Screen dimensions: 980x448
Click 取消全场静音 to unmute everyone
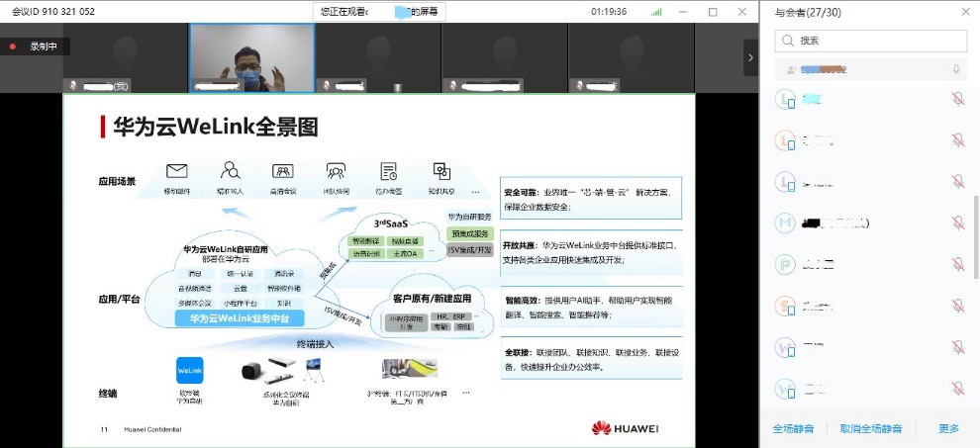871,428
